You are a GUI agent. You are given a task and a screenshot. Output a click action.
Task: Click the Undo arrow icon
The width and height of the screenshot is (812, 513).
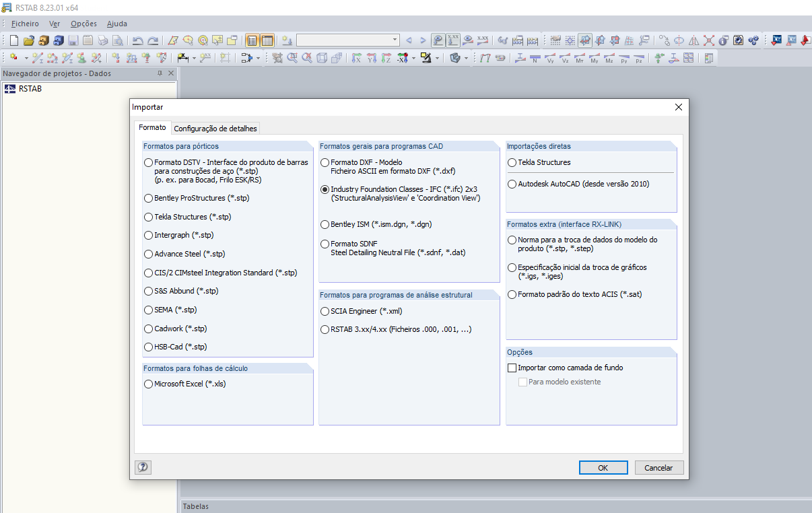pos(137,40)
